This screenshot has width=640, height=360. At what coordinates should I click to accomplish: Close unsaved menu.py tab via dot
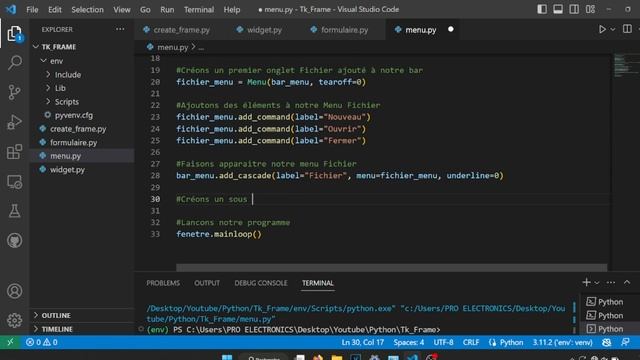[451, 29]
